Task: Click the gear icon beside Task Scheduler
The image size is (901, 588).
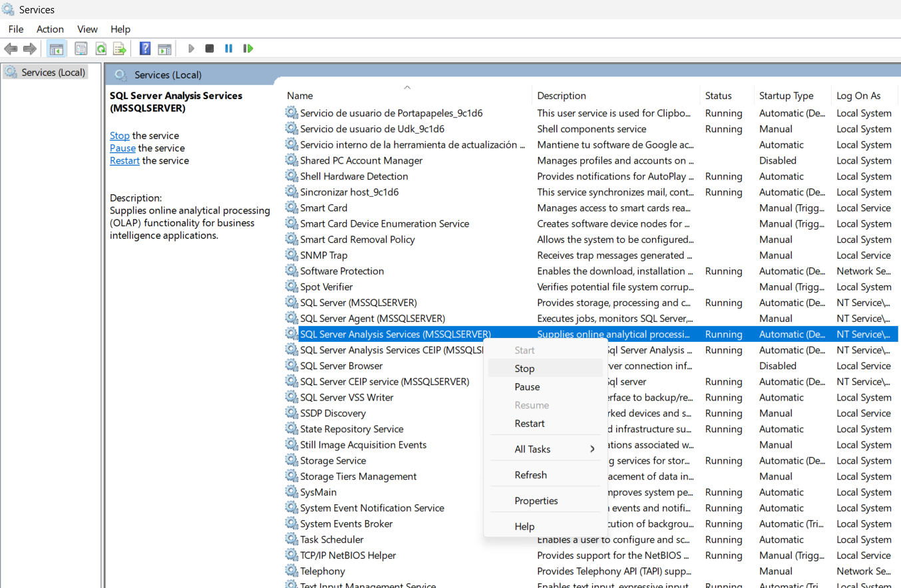Action: (x=291, y=539)
